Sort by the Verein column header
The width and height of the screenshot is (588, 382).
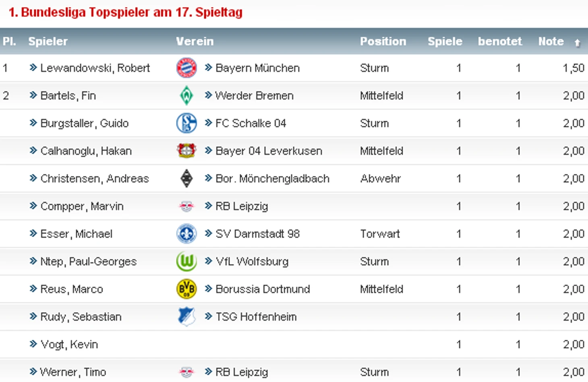(x=195, y=41)
